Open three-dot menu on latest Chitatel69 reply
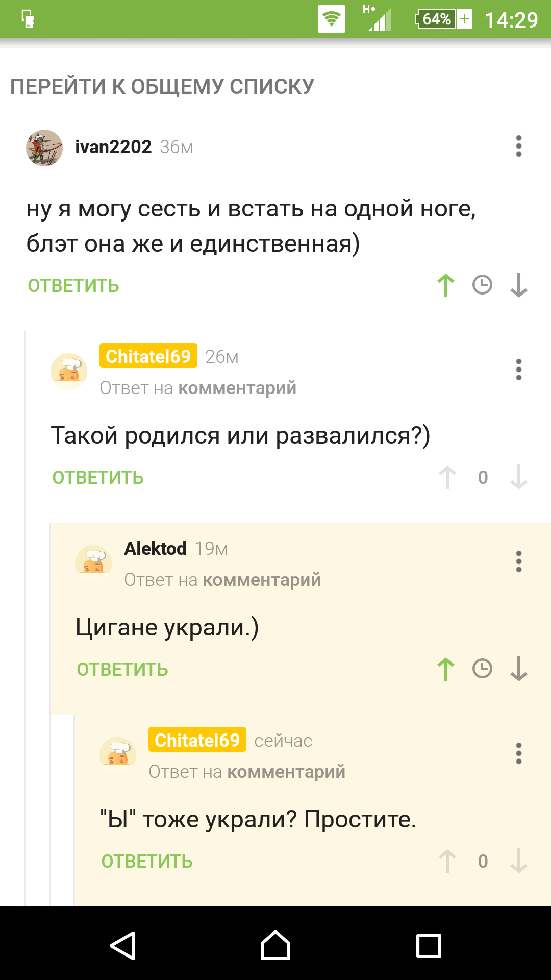 pos(518,753)
